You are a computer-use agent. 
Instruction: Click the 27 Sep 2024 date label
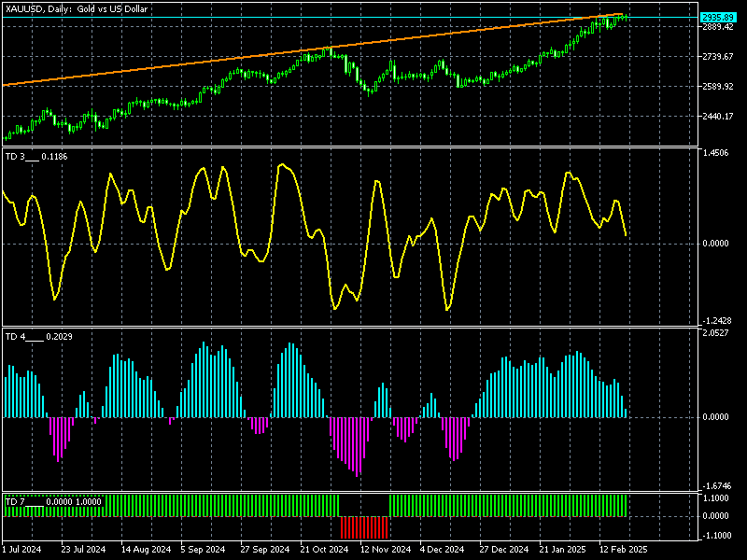point(264,550)
